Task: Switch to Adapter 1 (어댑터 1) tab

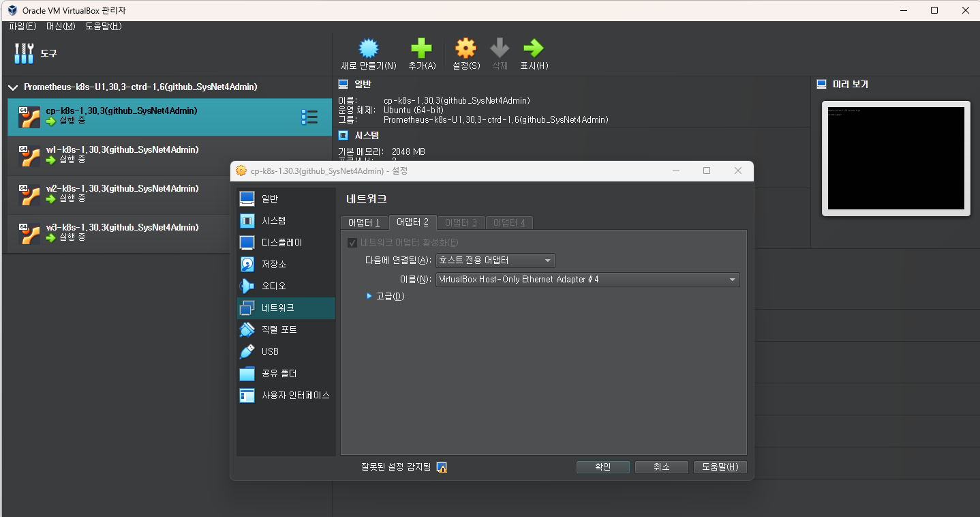Action: click(x=364, y=222)
